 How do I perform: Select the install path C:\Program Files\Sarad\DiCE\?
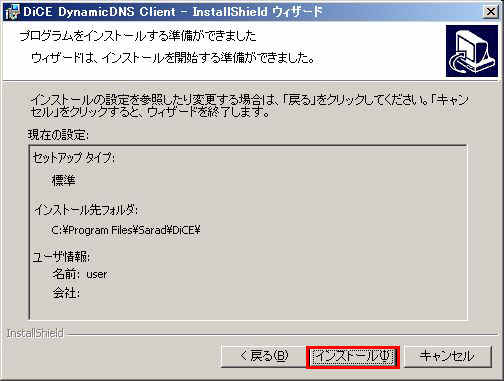point(126,230)
